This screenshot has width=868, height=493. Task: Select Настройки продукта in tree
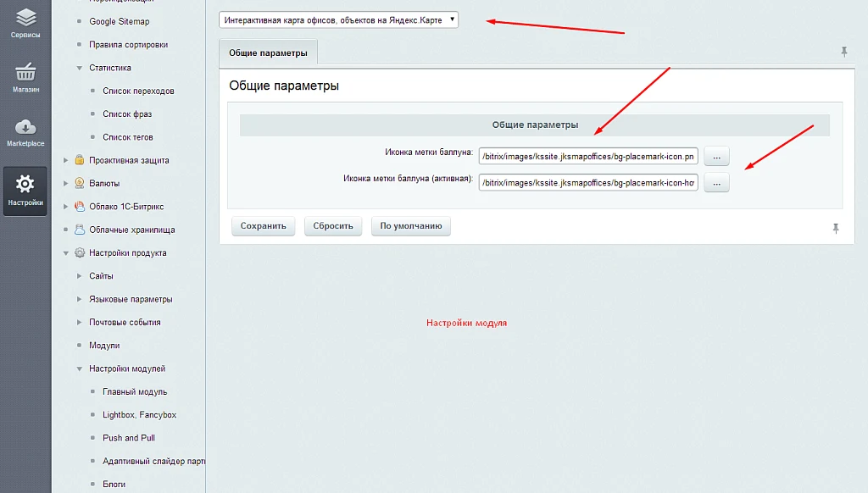[128, 253]
